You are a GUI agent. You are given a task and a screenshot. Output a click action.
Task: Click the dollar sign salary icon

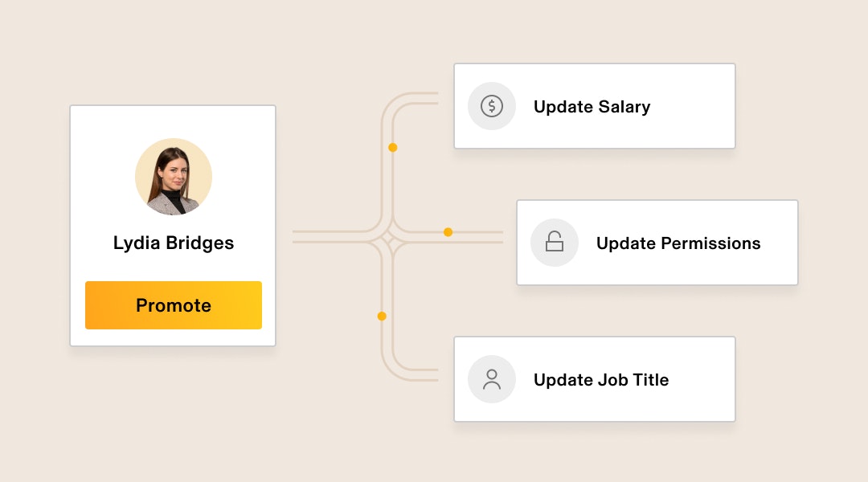[492, 106]
